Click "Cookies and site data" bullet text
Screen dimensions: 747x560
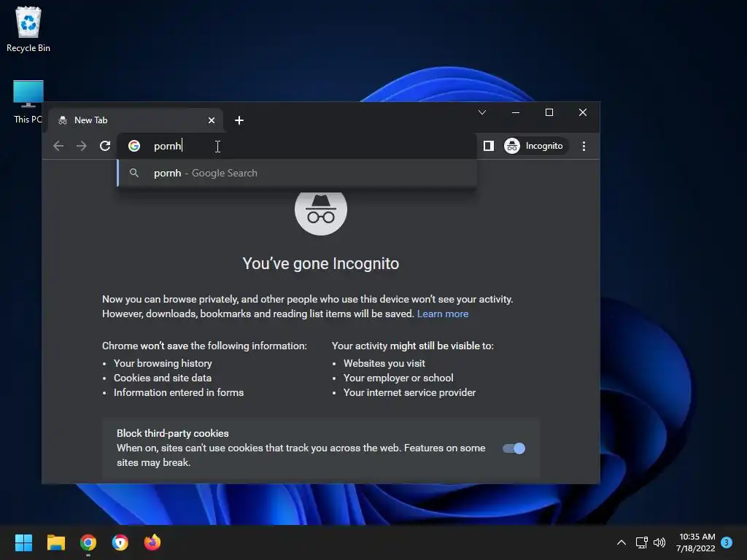coord(163,378)
